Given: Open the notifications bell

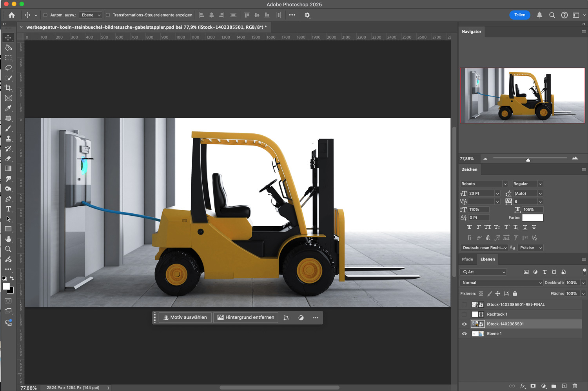Looking at the screenshot, I should pos(539,15).
